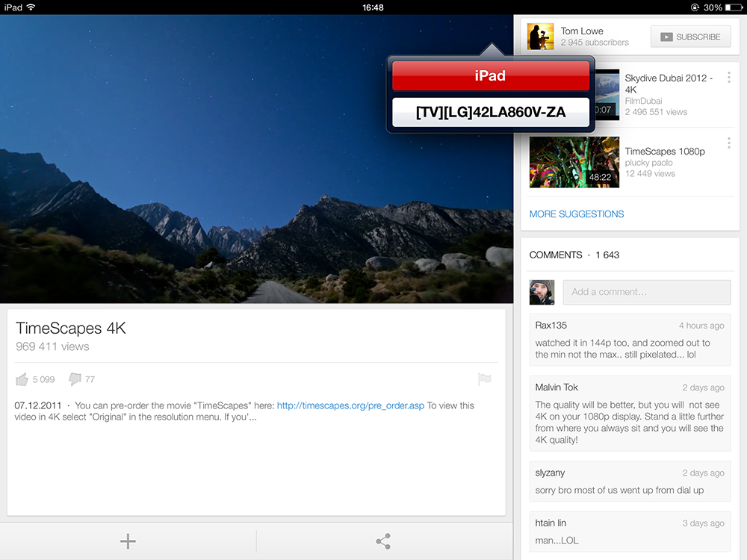
Task: Tap the FilmDubai channel name
Action: coord(643,101)
